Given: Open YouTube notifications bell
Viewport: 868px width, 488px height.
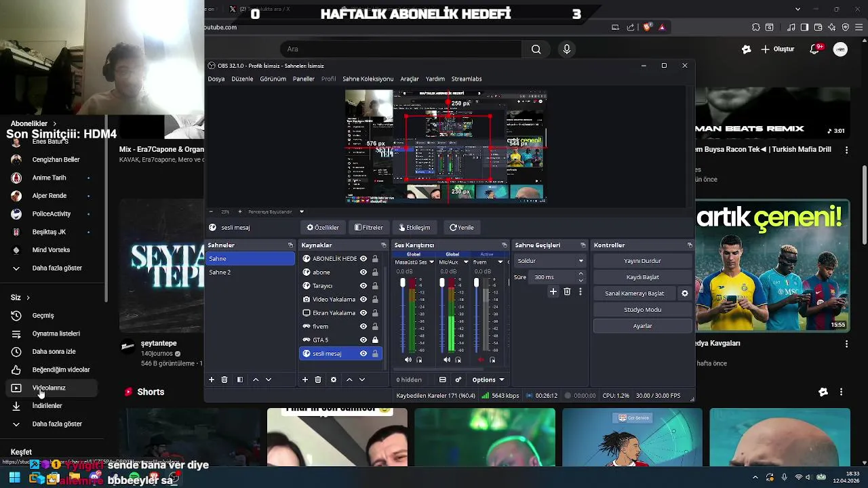Looking at the screenshot, I should point(816,49).
